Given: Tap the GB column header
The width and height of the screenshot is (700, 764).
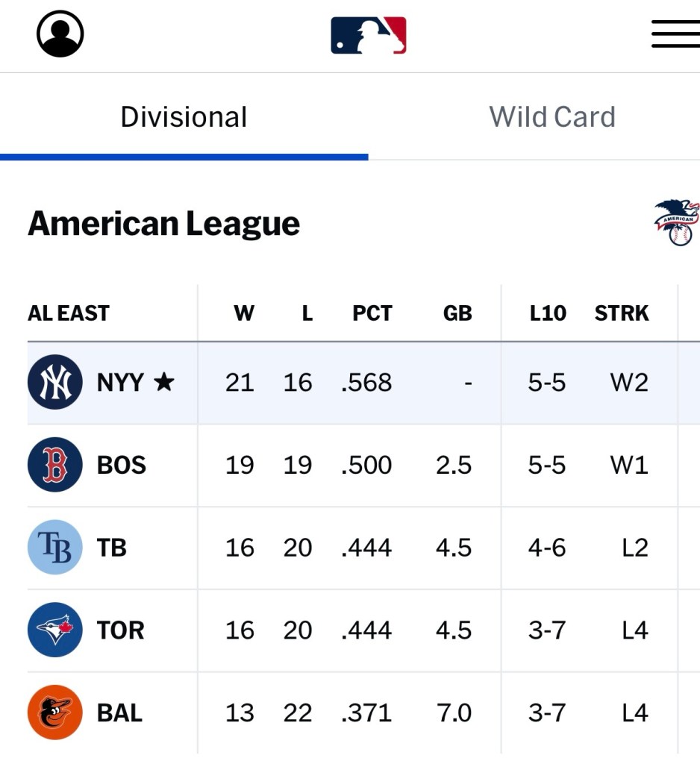Looking at the screenshot, I should pyautogui.click(x=457, y=313).
